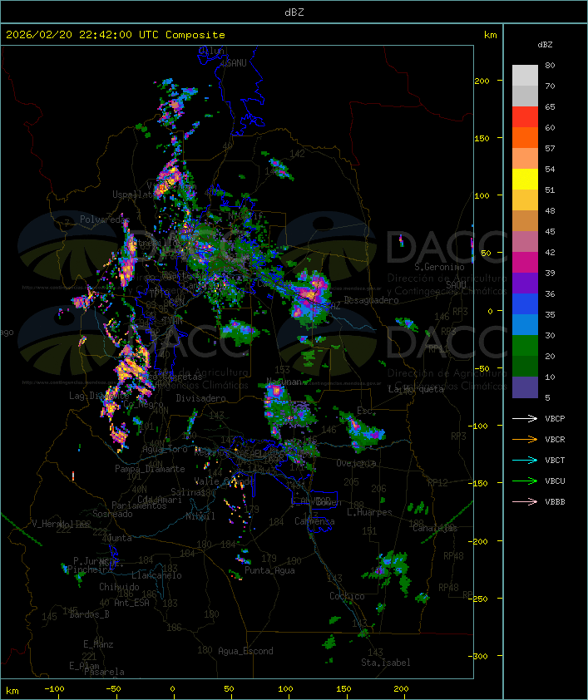Click the green VBCU arrow icon
The image size is (588, 700).
[525, 481]
